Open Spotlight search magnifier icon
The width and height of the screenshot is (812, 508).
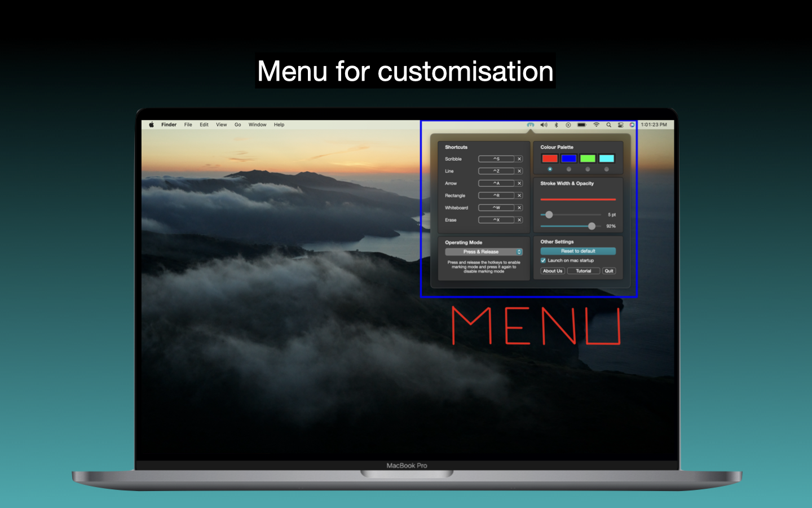pyautogui.click(x=608, y=125)
